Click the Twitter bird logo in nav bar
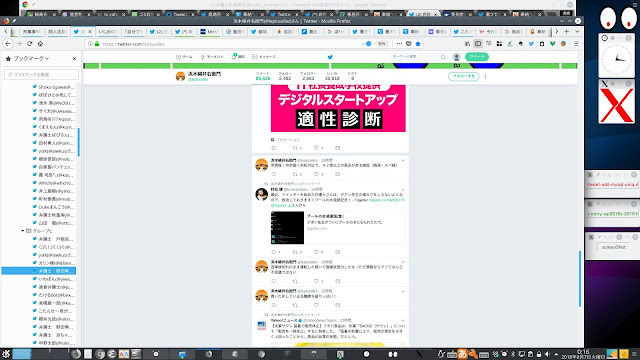Image resolution: width=640 pixels, height=360 pixels. 330,57
